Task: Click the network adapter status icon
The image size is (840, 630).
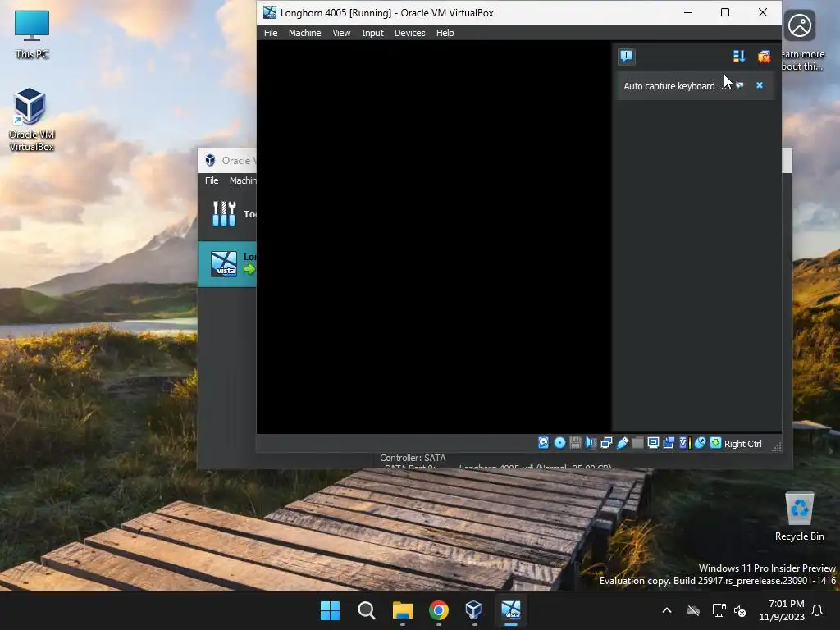Action: point(606,442)
